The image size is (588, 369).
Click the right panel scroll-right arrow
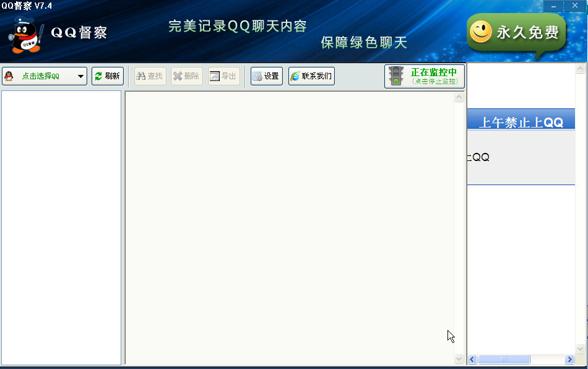(x=569, y=359)
